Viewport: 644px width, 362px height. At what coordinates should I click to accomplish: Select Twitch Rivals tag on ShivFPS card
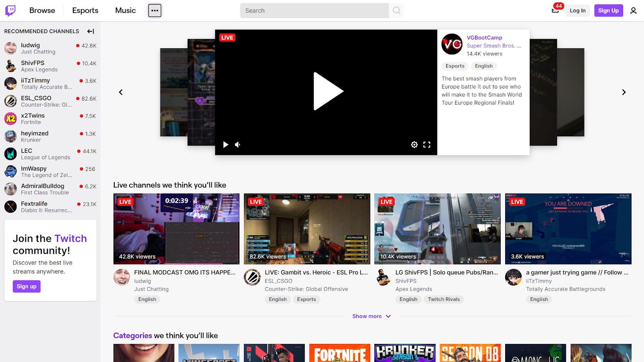pos(444,299)
